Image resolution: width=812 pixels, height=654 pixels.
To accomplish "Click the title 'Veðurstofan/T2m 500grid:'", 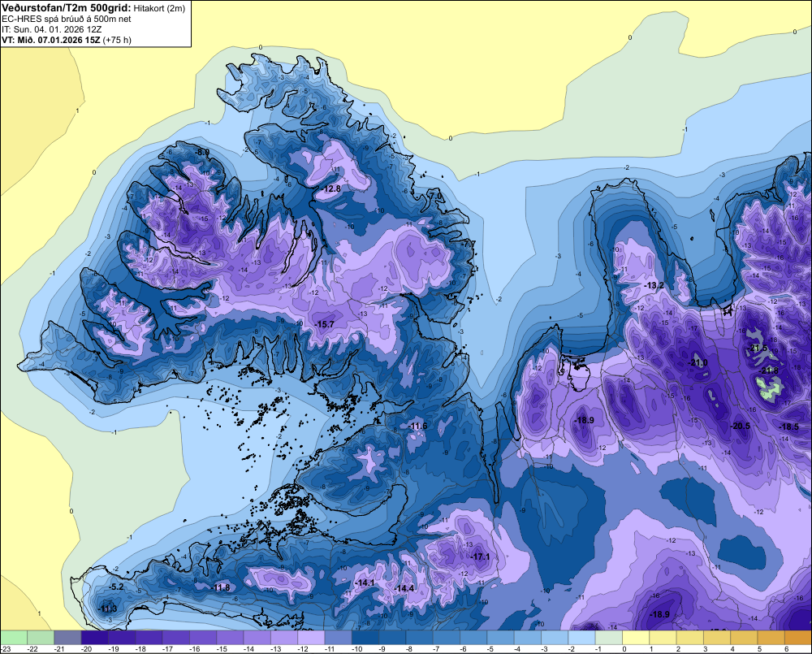I will pyautogui.click(x=67, y=8).
